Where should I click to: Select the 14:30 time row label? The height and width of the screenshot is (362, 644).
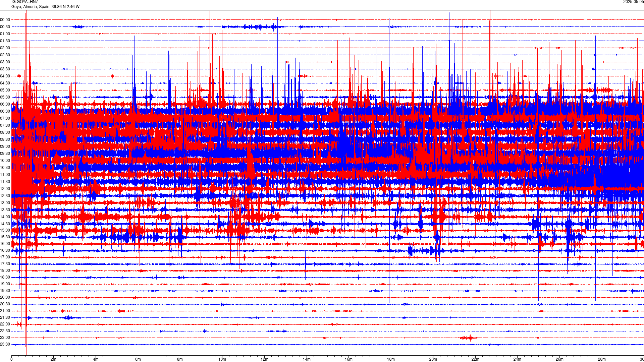5,224
